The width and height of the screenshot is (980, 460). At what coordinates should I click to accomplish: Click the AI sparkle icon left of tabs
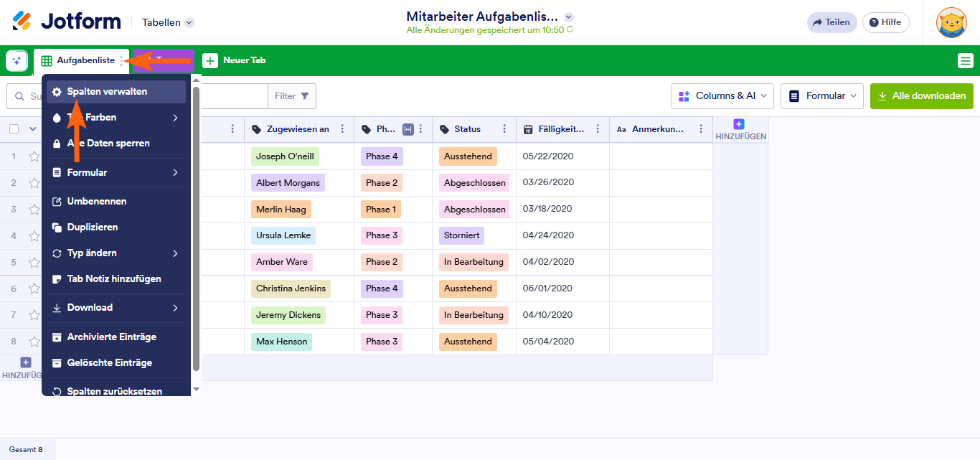tap(17, 61)
